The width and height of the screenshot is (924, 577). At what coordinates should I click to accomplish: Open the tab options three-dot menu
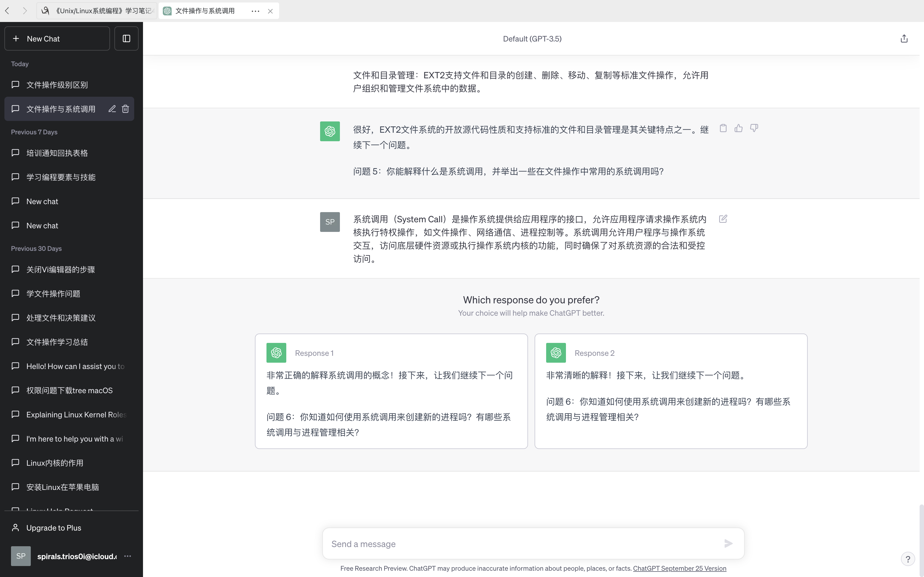coord(255,11)
